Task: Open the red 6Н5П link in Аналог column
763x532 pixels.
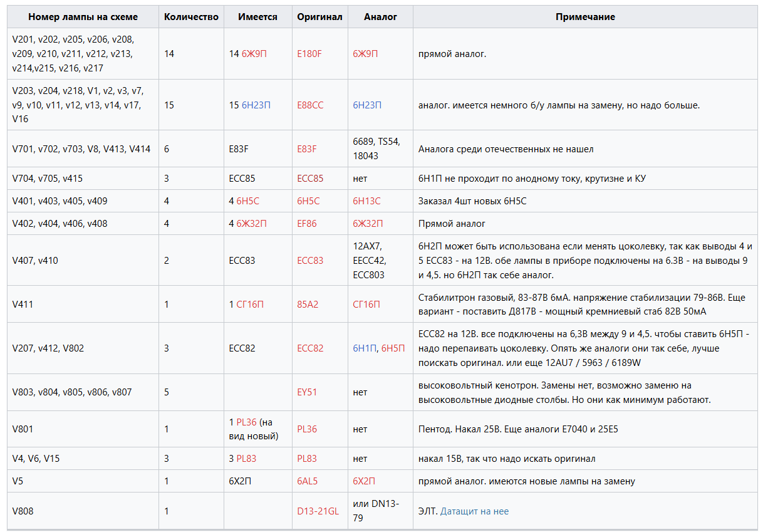Action: (393, 348)
